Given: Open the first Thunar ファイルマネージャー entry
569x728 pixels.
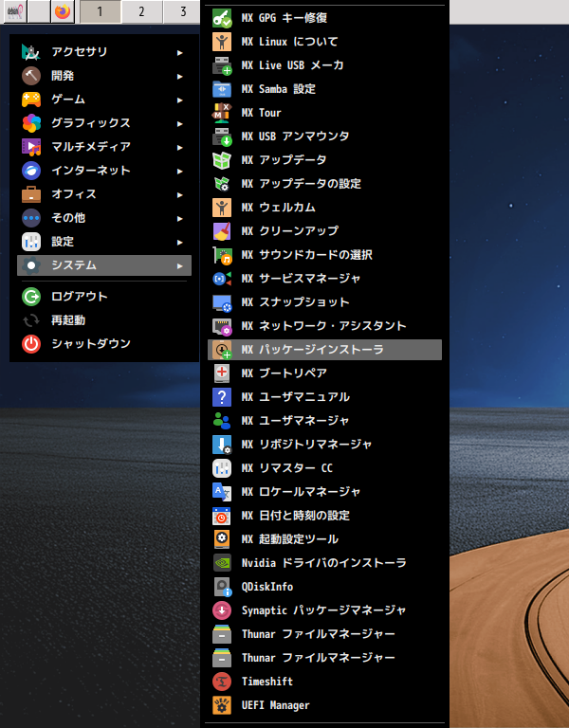Looking at the screenshot, I should (x=324, y=634).
